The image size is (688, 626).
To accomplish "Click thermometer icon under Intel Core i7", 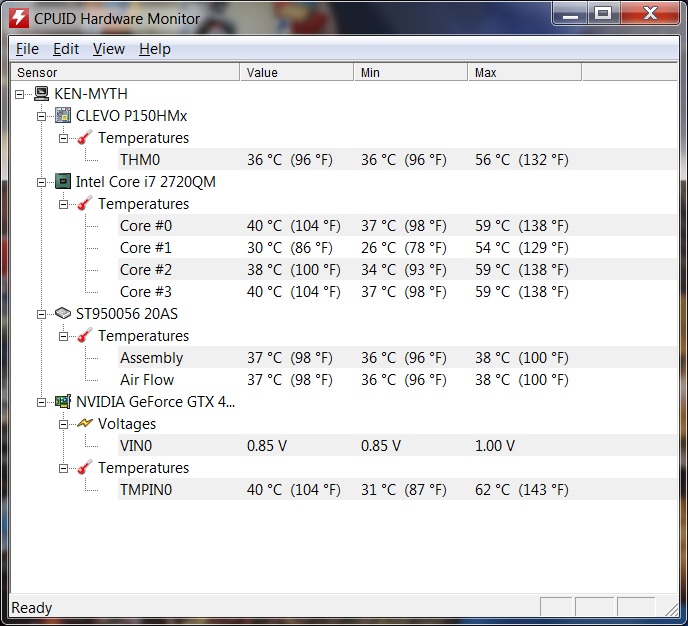I will click(85, 204).
